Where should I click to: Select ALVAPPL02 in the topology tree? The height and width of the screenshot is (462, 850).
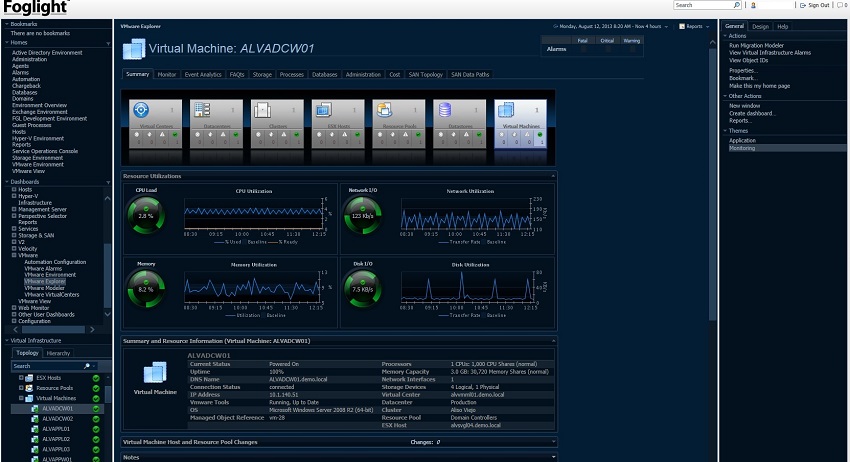(56, 439)
